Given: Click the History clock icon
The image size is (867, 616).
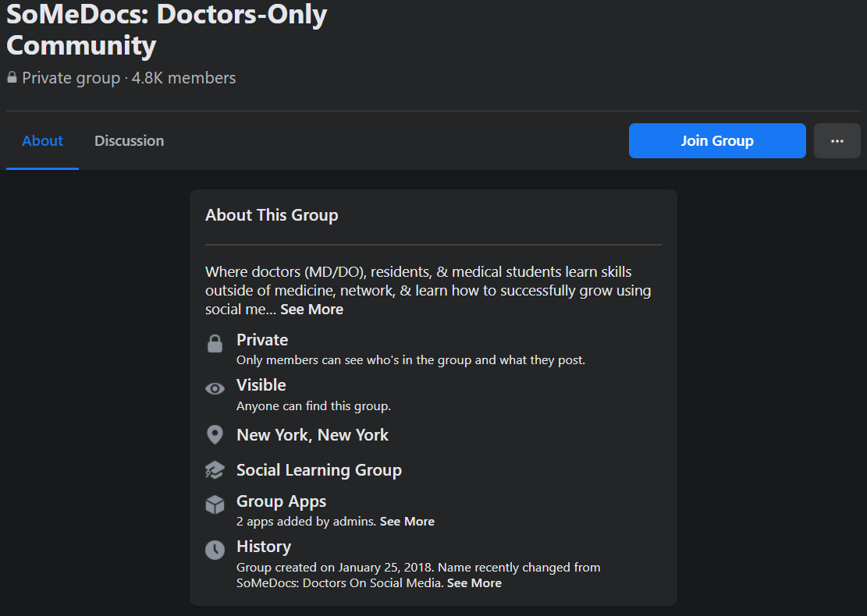Looking at the screenshot, I should pos(215,550).
